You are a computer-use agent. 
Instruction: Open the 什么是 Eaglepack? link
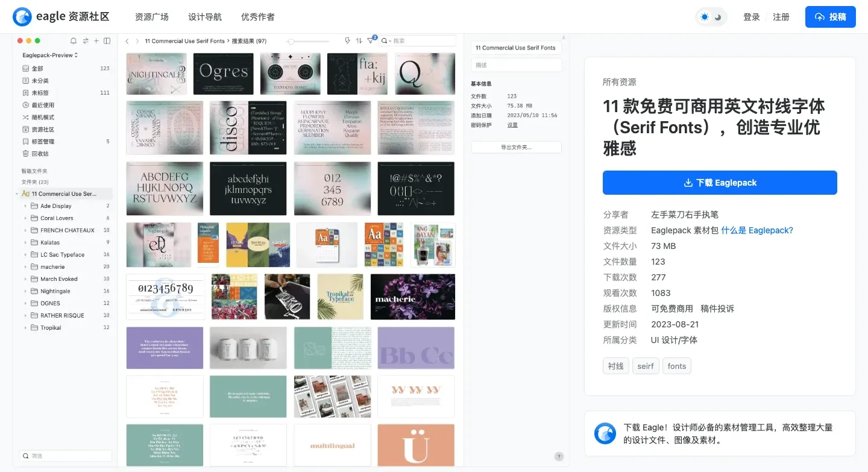[x=757, y=230]
